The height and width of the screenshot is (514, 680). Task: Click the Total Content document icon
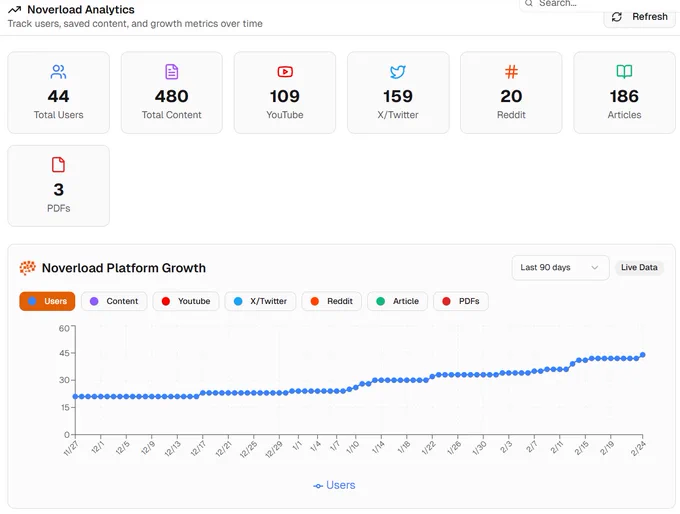[172, 72]
